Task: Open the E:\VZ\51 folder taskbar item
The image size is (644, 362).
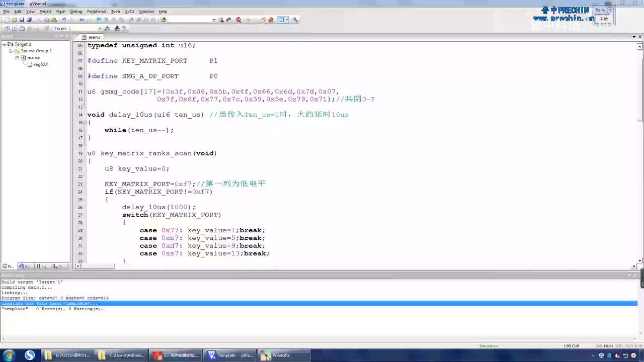Action: (68, 355)
